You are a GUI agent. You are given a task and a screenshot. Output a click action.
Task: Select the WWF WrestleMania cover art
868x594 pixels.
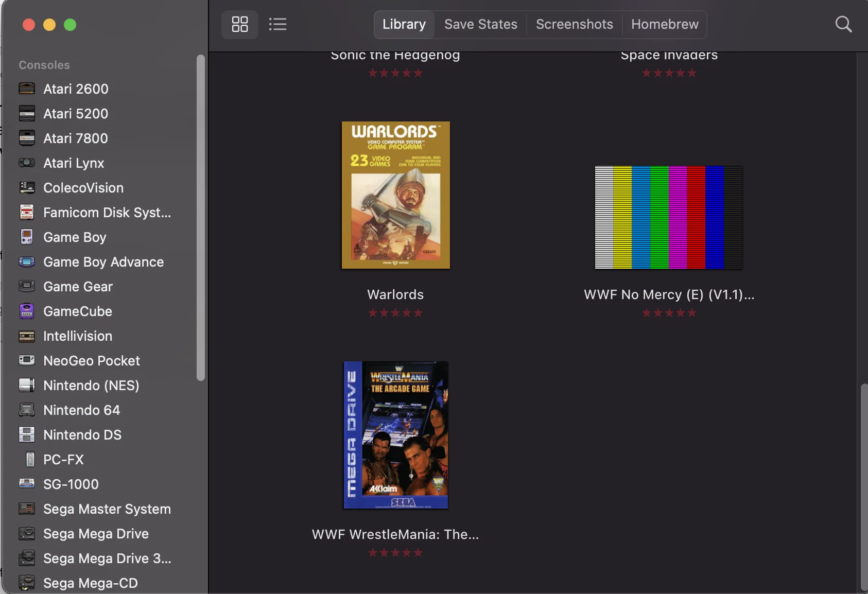tap(396, 435)
